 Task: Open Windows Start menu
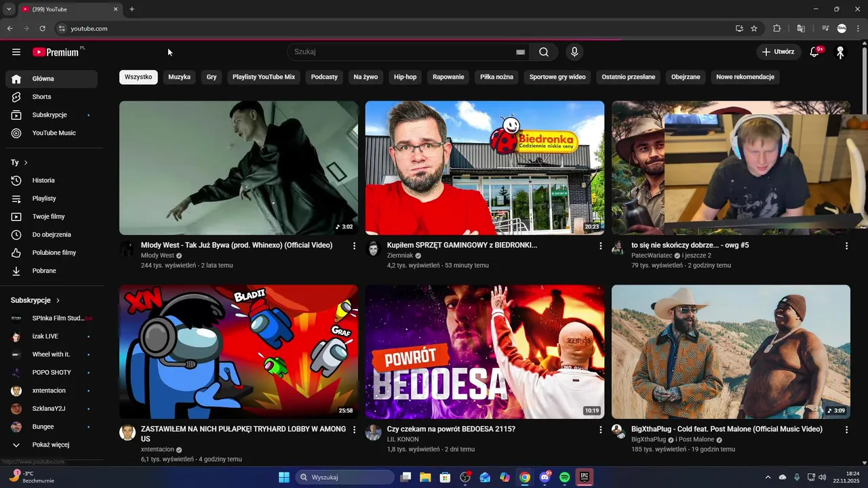click(x=284, y=477)
